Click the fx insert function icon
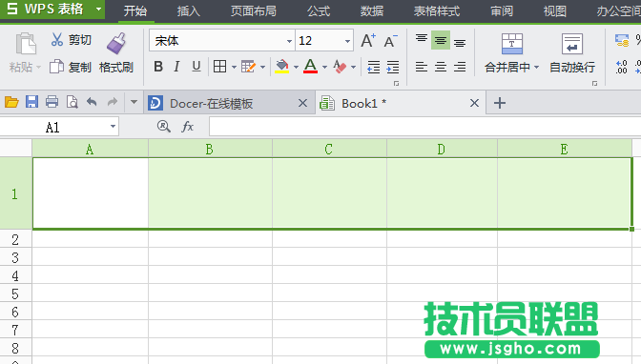641x364 pixels. tap(187, 127)
